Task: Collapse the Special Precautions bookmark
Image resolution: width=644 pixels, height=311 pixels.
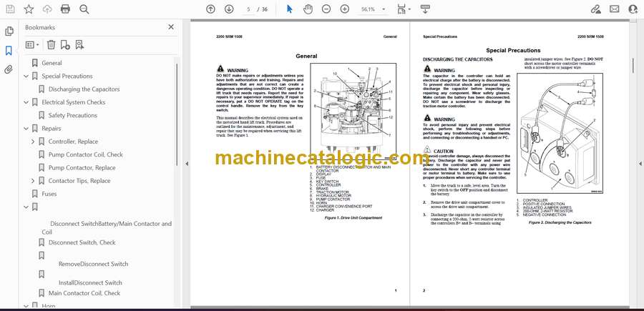Action: pos(26,76)
